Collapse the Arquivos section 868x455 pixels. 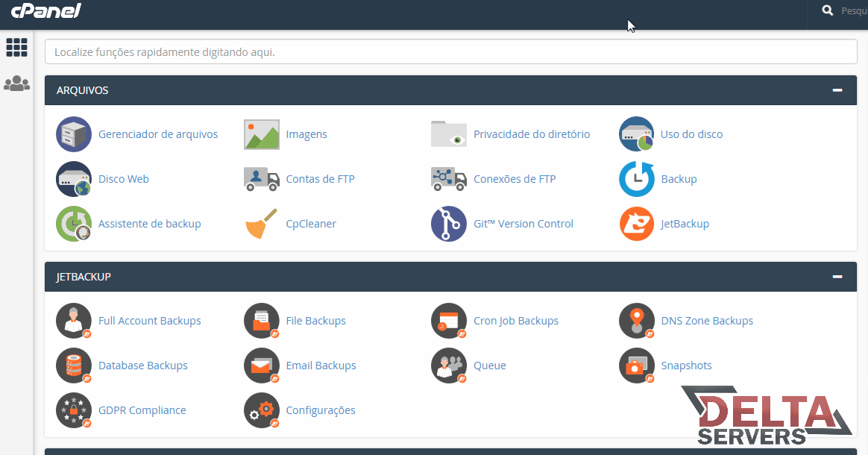pos(837,90)
